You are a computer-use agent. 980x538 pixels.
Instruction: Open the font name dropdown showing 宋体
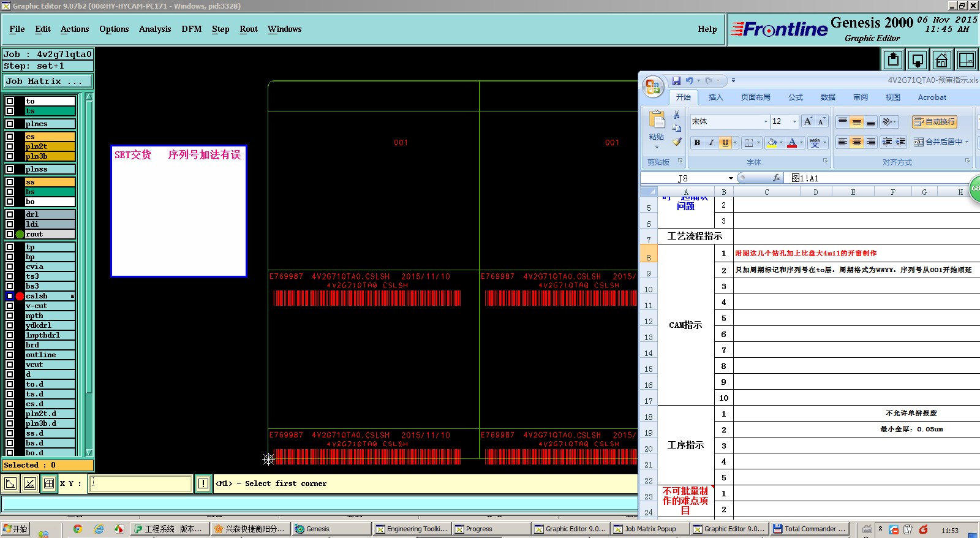[765, 121]
